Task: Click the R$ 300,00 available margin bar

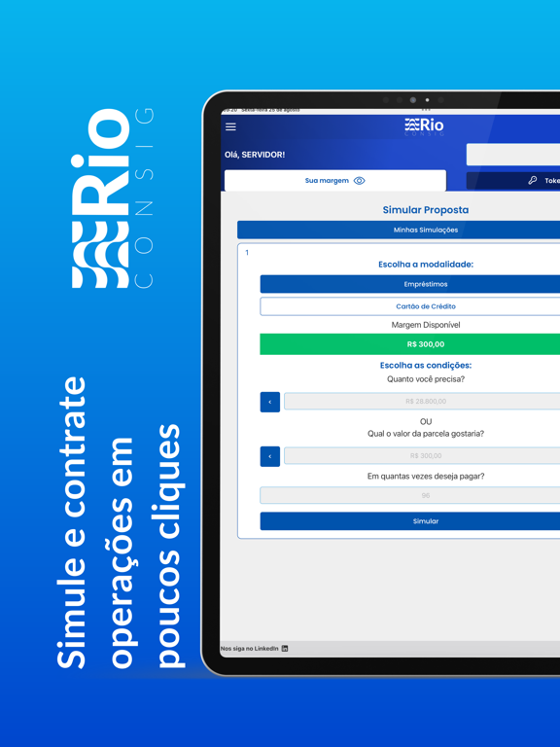Action: pos(410,344)
